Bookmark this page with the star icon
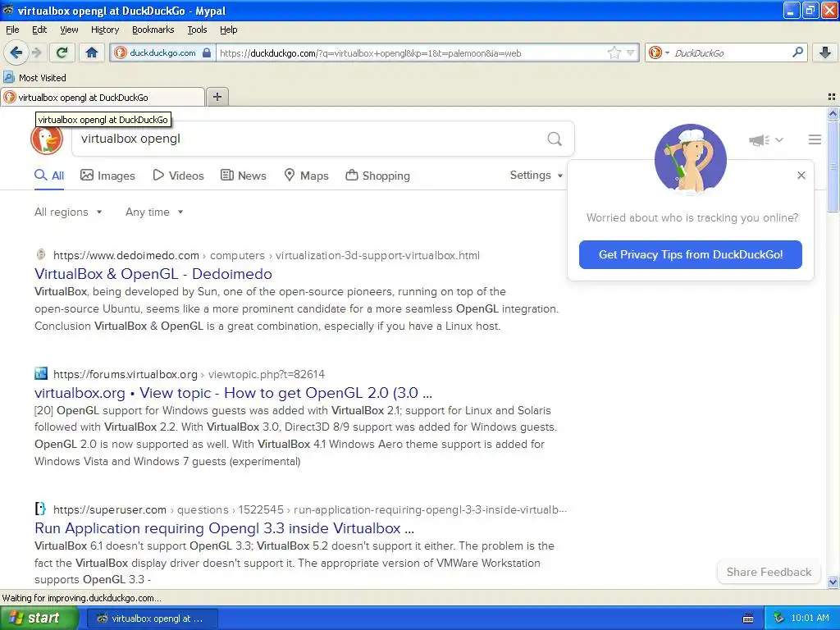Image resolution: width=840 pixels, height=630 pixels. coord(614,52)
